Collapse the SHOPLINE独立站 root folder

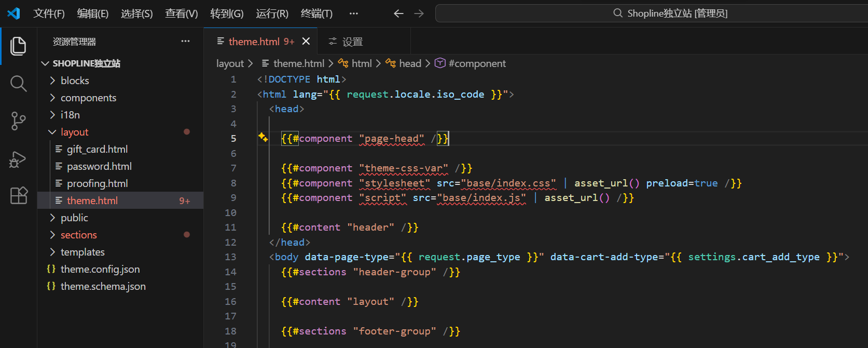pos(86,63)
